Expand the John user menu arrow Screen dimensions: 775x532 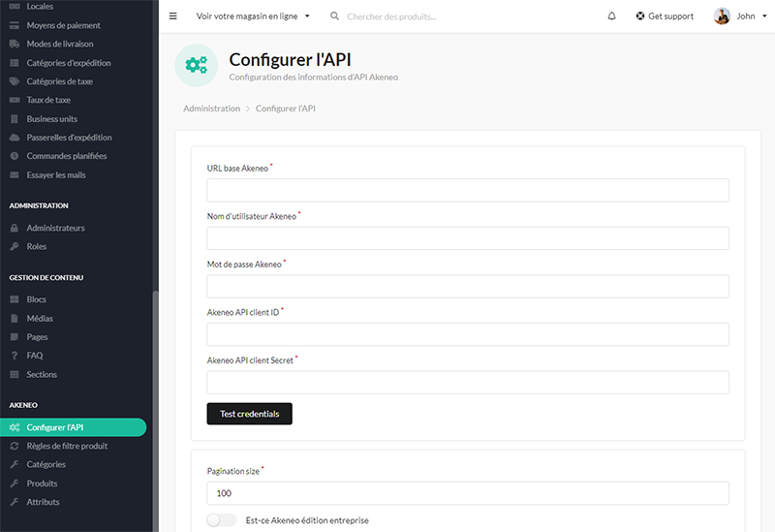[764, 16]
